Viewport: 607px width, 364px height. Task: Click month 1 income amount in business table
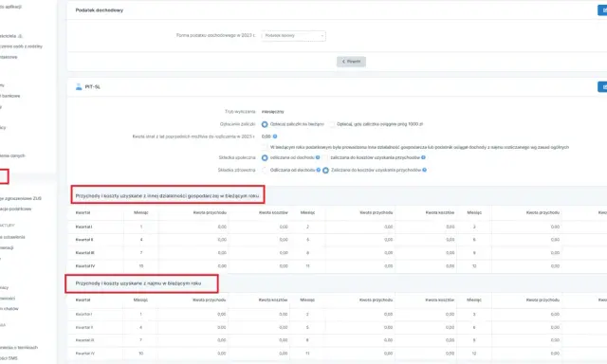[x=222, y=227]
